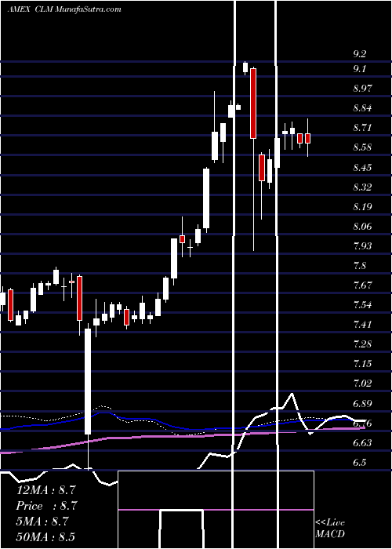This screenshot has height=549, width=392.
Task: Click the 7.02 price axis label
Action: tap(362, 384)
